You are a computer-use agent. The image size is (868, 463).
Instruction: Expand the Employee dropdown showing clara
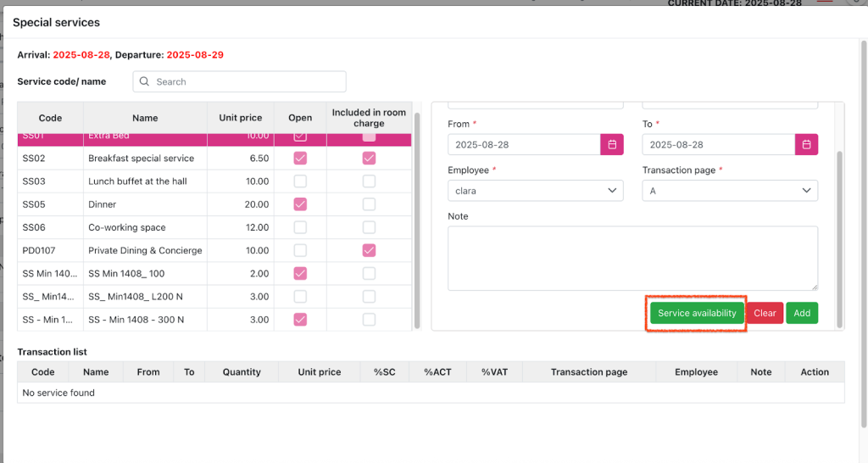535,191
